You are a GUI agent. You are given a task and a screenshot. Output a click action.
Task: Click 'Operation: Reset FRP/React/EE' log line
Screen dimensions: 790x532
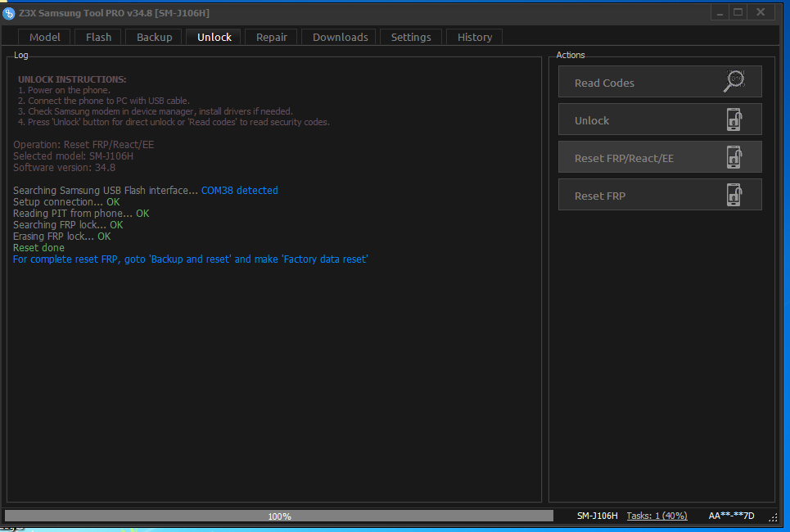coord(84,145)
